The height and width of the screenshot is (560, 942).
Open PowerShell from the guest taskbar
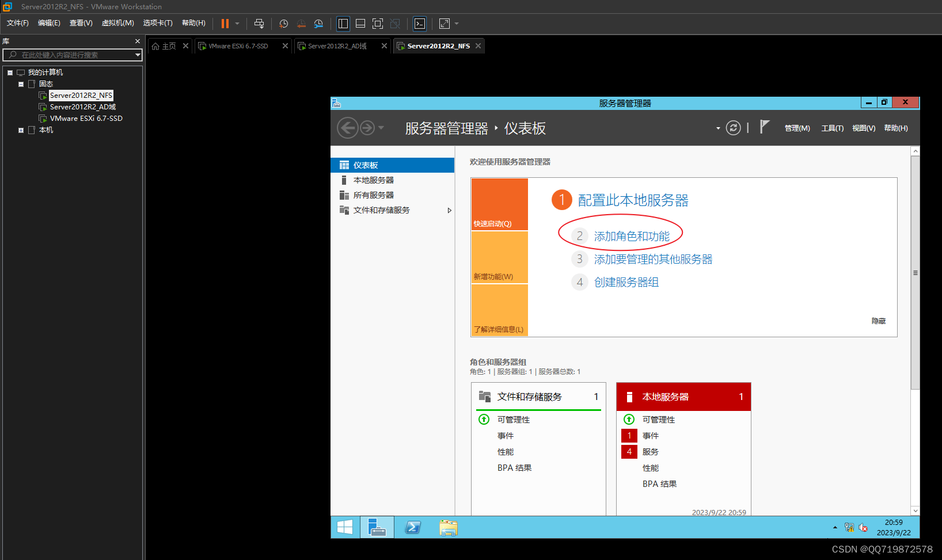pos(413,527)
